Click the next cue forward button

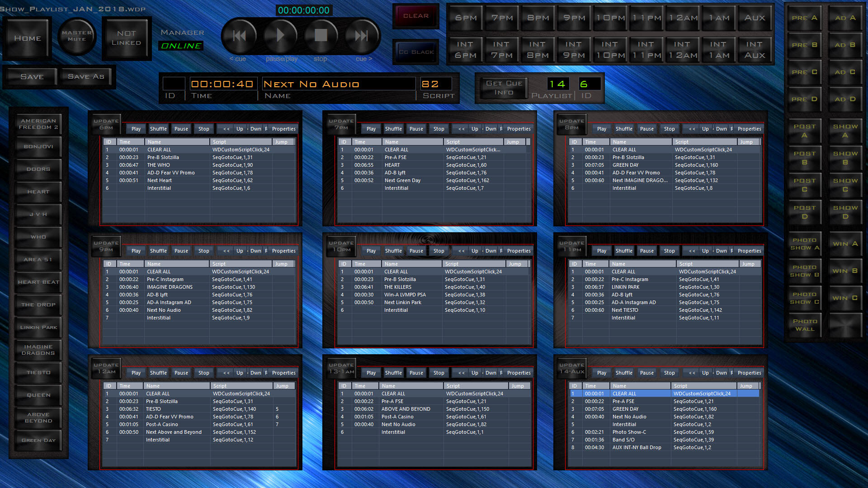pos(362,36)
